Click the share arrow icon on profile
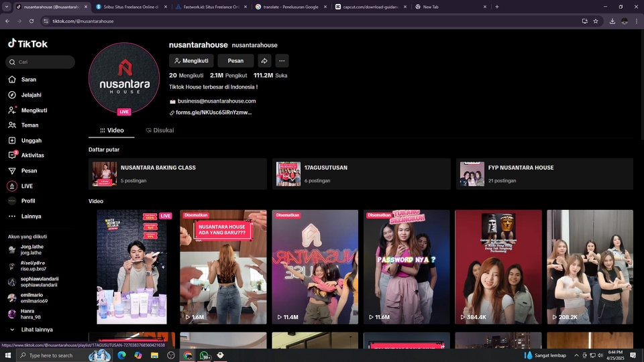The width and height of the screenshot is (644, 362). point(264,61)
